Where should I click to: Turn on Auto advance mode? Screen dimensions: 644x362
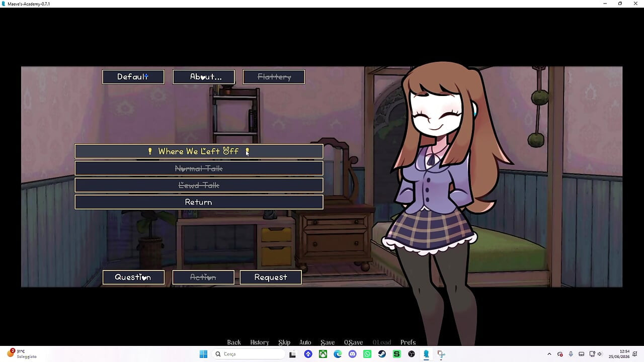point(305,342)
